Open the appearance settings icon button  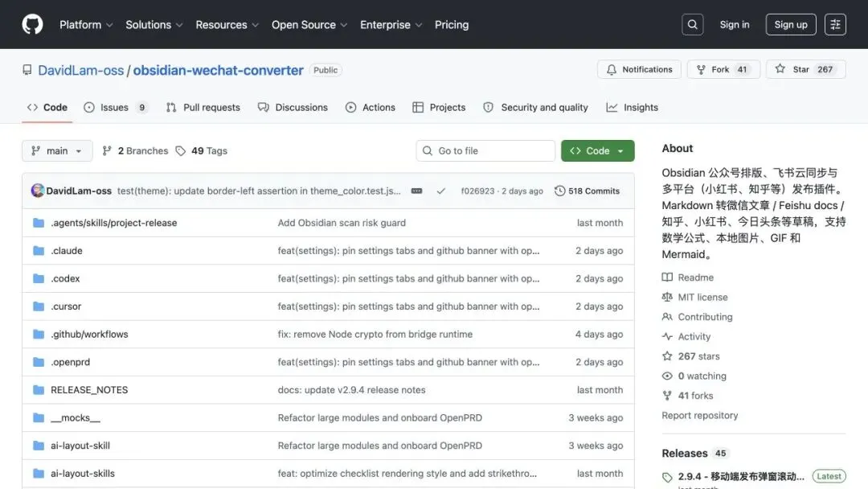(x=835, y=24)
